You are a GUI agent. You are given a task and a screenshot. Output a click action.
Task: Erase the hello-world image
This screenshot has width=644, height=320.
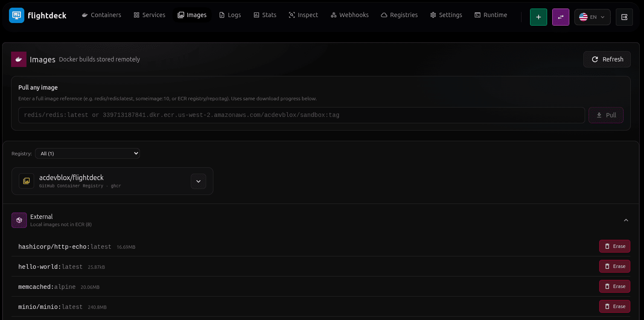(615, 266)
